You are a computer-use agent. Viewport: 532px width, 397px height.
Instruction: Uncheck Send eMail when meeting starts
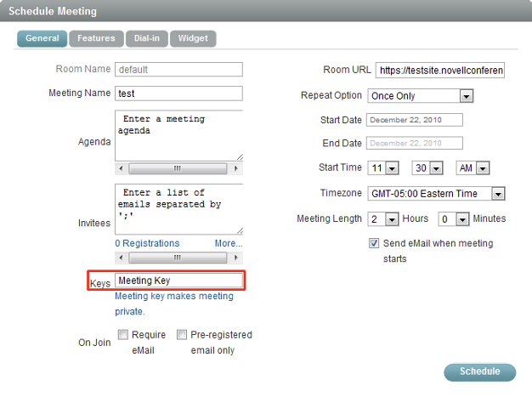click(374, 243)
